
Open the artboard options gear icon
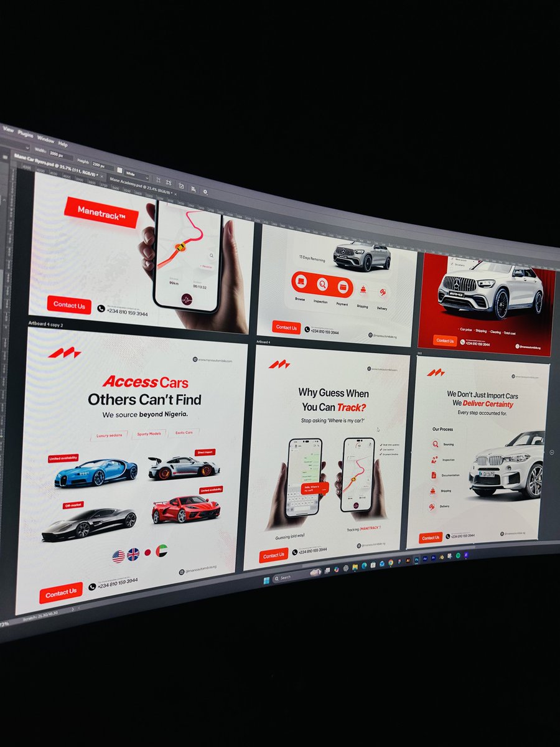pyautogui.click(x=205, y=192)
